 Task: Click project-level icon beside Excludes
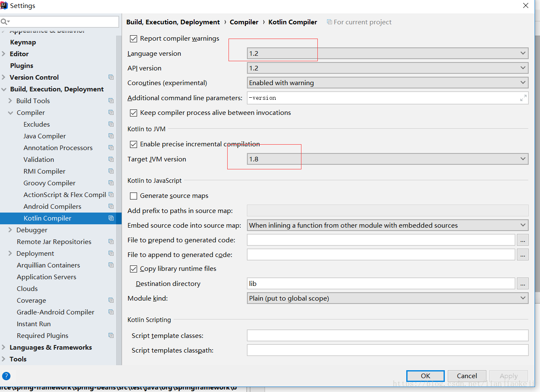pyautogui.click(x=111, y=124)
